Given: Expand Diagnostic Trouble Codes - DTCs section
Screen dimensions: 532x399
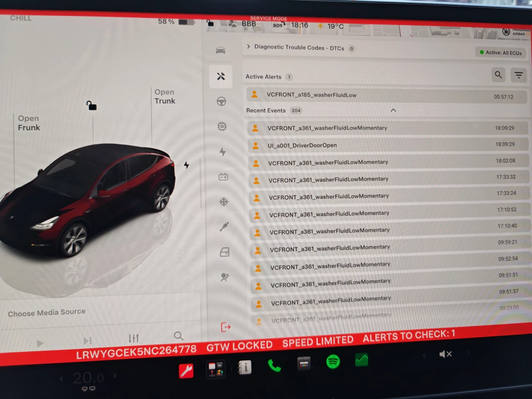Looking at the screenshot, I should (300, 48).
